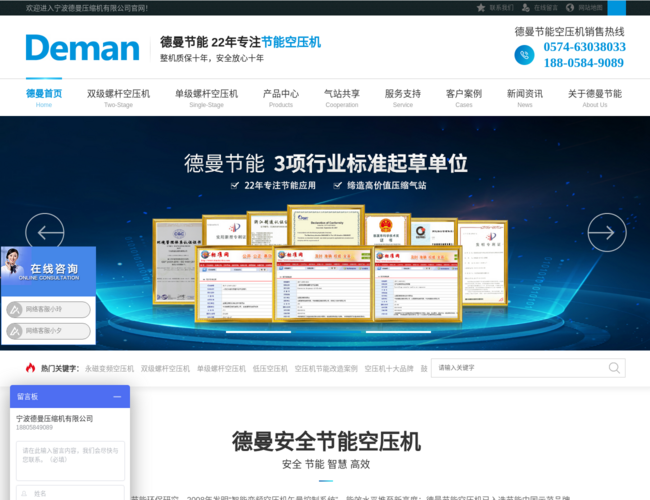Click the person icon beside 在线留言

coord(526,7)
